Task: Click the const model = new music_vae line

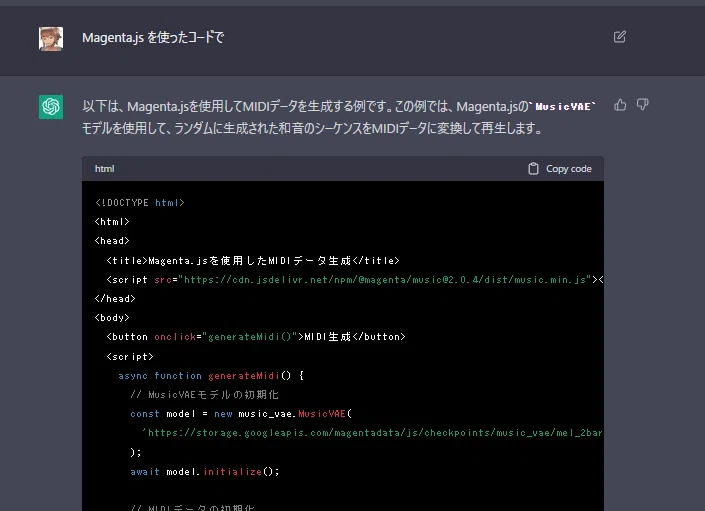Action: point(241,414)
